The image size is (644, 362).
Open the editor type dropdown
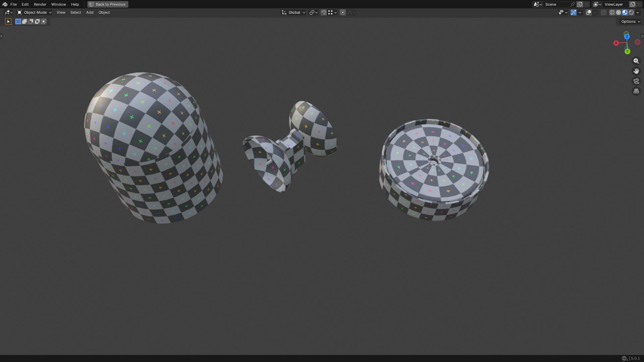pos(8,12)
